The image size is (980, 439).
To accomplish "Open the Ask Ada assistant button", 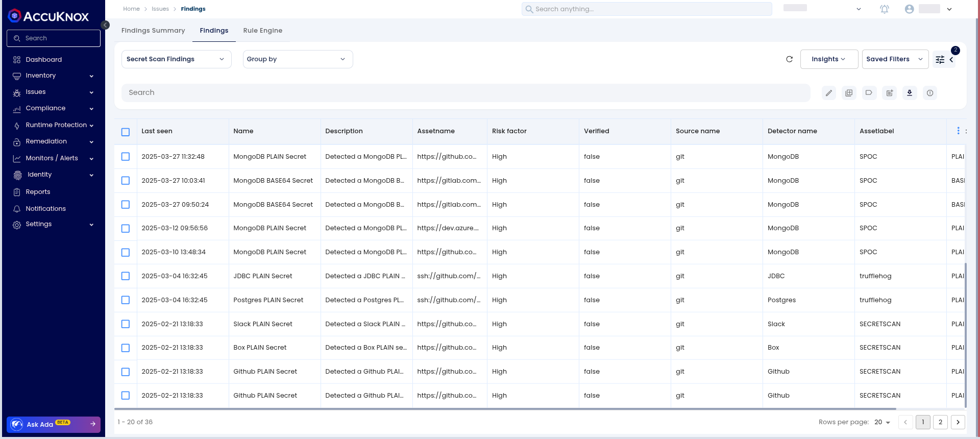I will point(54,424).
